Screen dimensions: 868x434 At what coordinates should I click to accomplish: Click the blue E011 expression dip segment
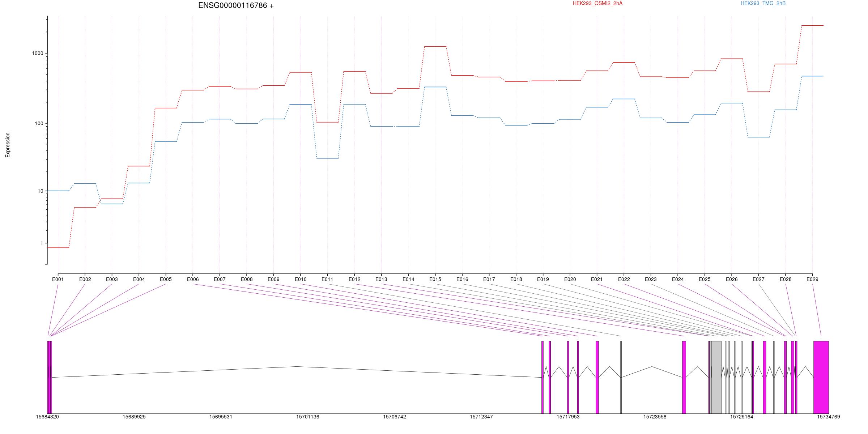coord(327,158)
